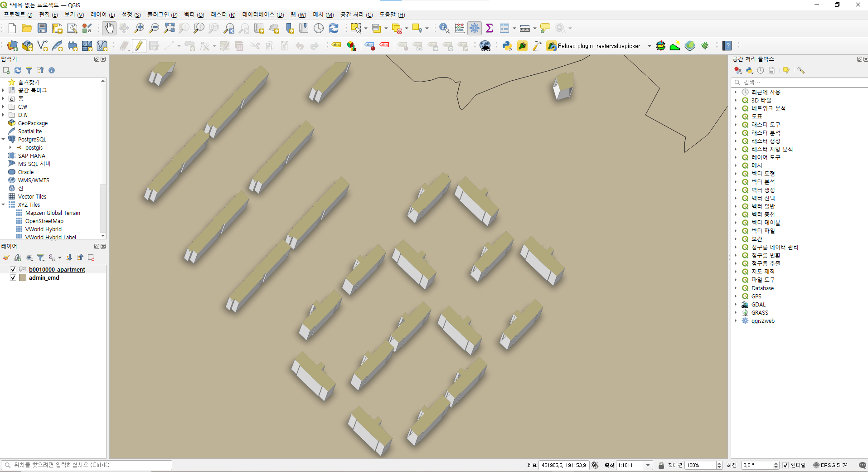Show the Statistical Summary panel
Image resolution: width=868 pixels, height=472 pixels.
tap(490, 28)
